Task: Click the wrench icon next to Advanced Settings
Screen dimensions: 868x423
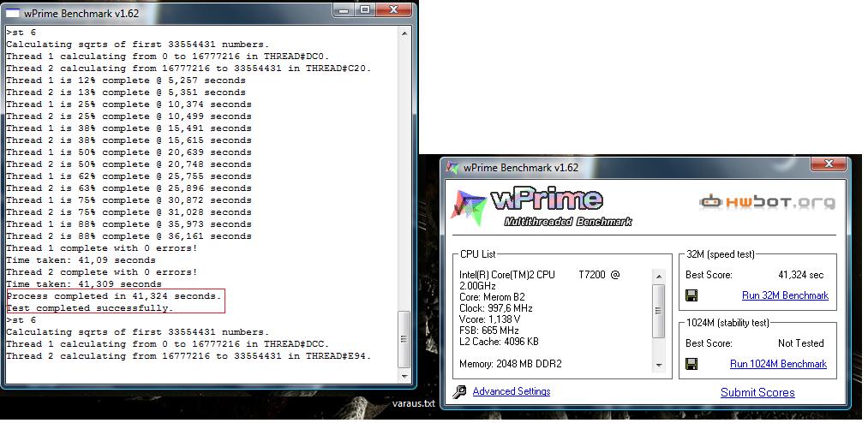Action: (x=459, y=391)
